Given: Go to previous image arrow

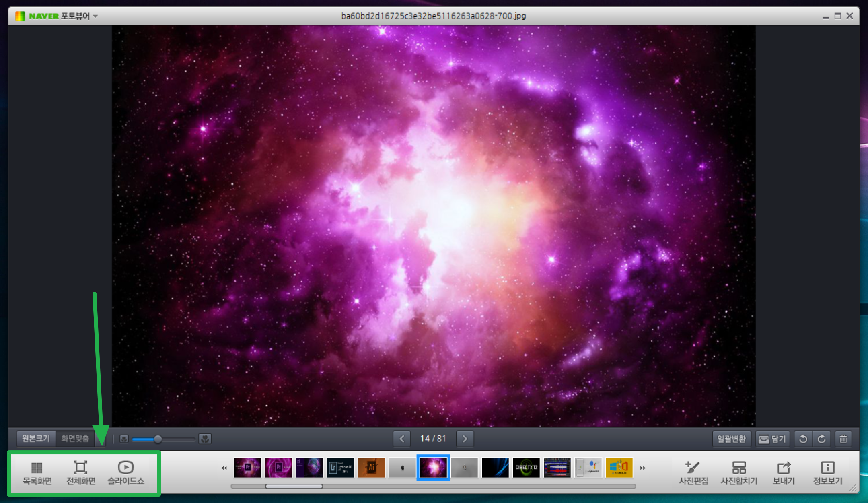Looking at the screenshot, I should (402, 439).
